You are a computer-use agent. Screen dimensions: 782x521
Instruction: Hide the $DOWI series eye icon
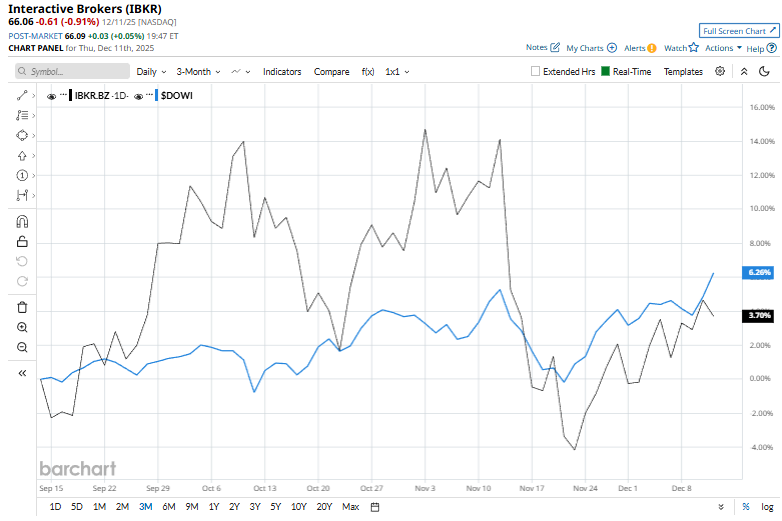pyautogui.click(x=139, y=96)
